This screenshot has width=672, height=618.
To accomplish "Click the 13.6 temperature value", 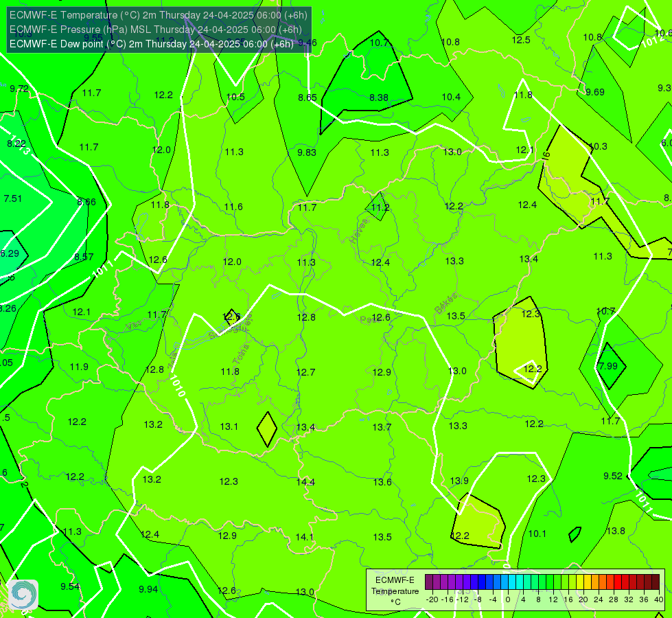I will click(x=382, y=482).
